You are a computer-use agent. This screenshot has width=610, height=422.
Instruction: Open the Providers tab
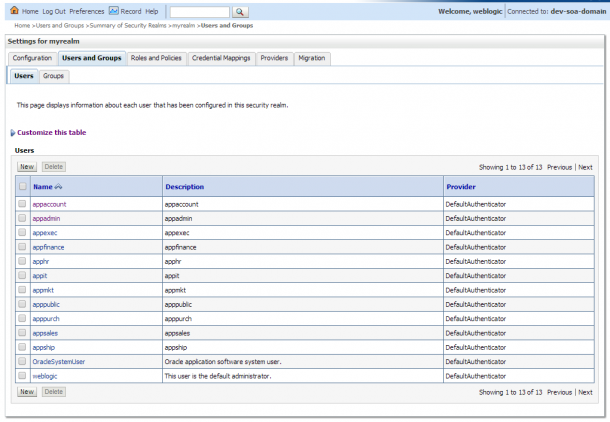tap(274, 58)
